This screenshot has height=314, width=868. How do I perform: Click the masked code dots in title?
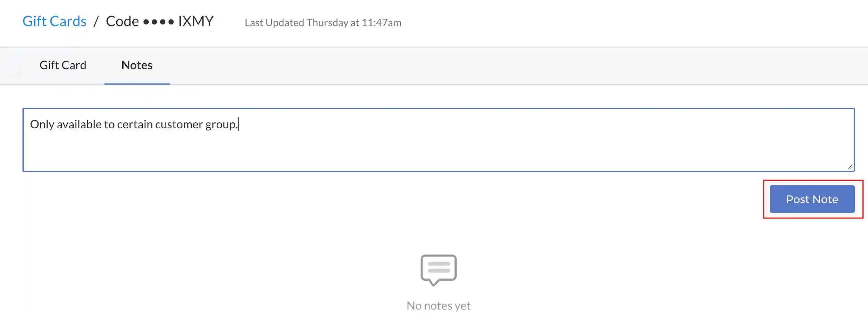pyautogui.click(x=159, y=22)
